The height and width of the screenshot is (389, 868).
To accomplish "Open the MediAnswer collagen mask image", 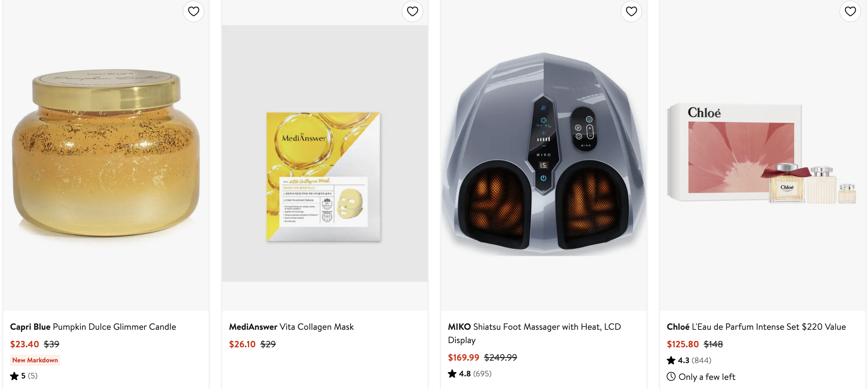I will pyautogui.click(x=325, y=154).
